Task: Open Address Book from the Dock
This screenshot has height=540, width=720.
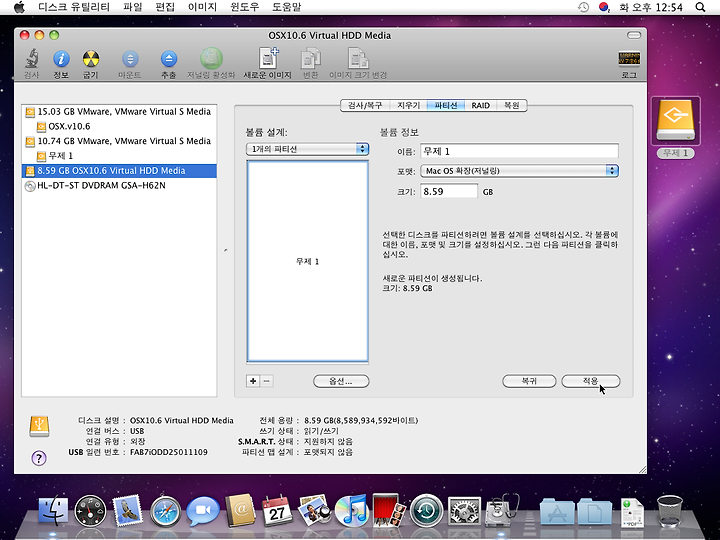Action: click(x=240, y=511)
